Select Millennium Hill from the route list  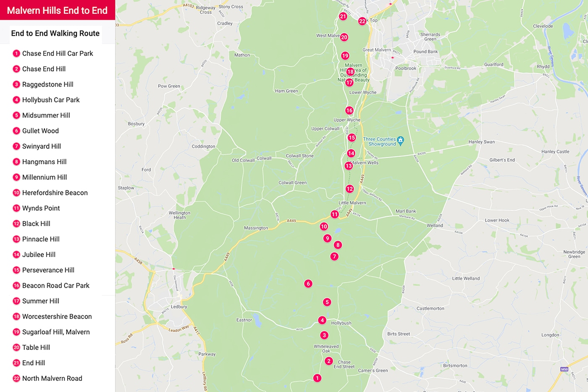[45, 177]
